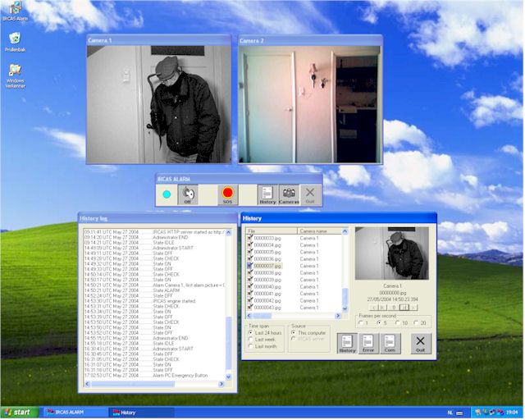Select the Last month time span

[x=262, y=347]
